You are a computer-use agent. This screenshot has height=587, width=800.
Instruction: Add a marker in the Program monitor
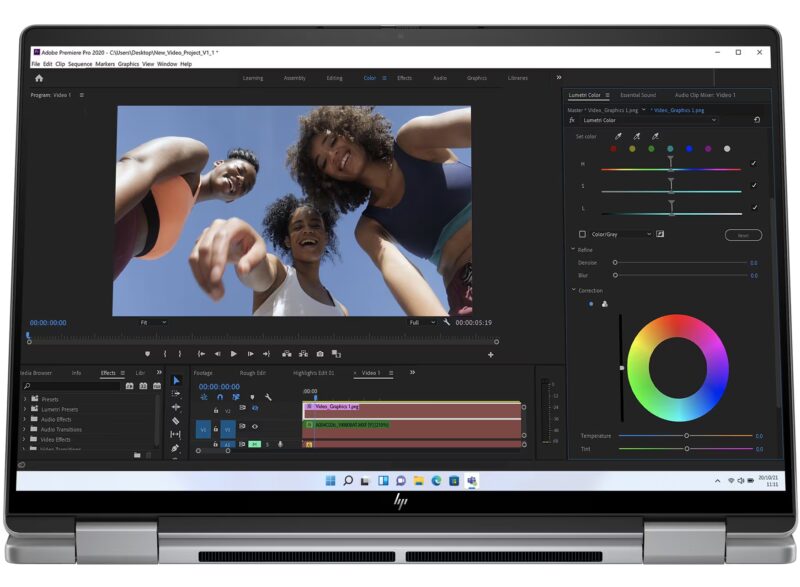(147, 353)
